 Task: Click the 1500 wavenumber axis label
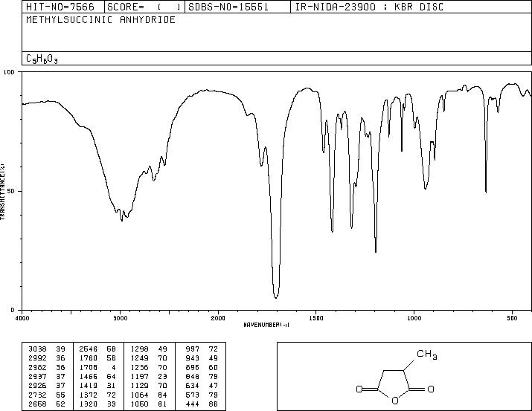[x=316, y=318]
